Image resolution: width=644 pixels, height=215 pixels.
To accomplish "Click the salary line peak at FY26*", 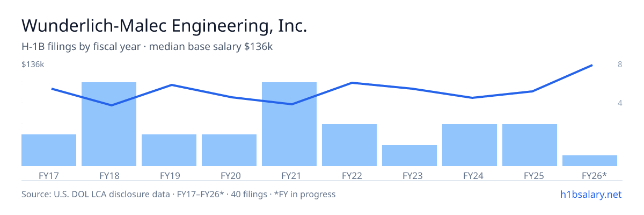I will click(x=591, y=66).
